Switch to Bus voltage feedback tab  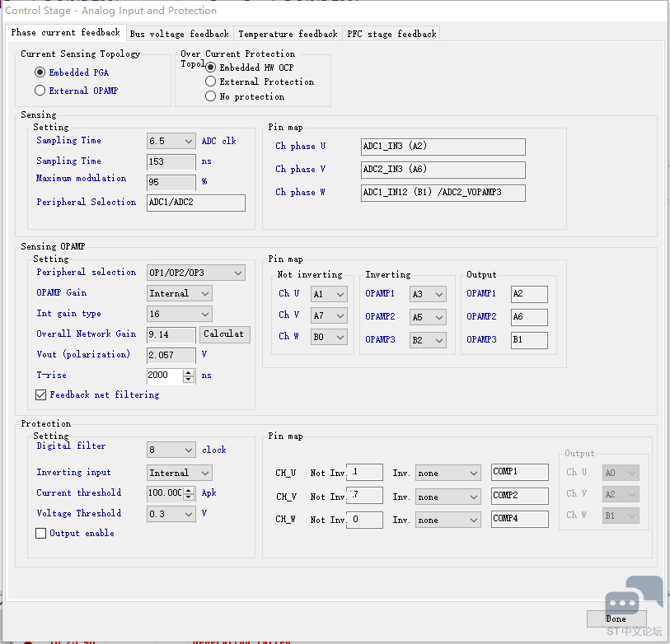(x=179, y=34)
